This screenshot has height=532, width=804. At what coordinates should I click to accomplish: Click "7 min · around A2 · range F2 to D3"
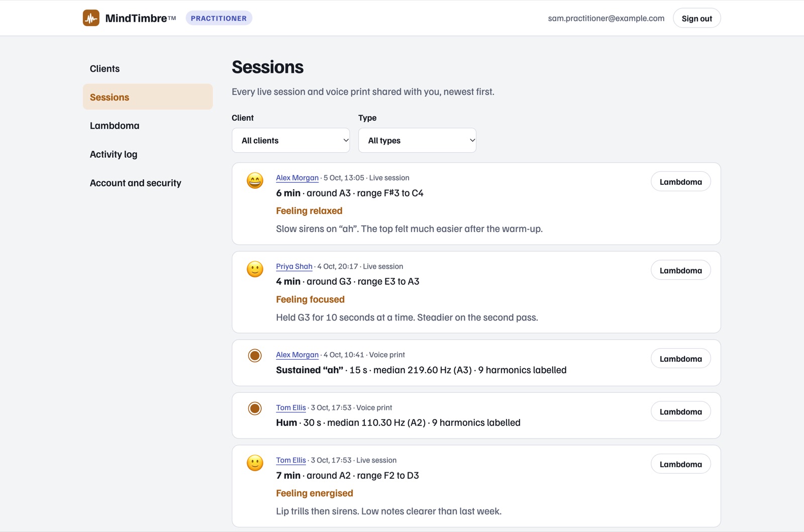coord(347,475)
